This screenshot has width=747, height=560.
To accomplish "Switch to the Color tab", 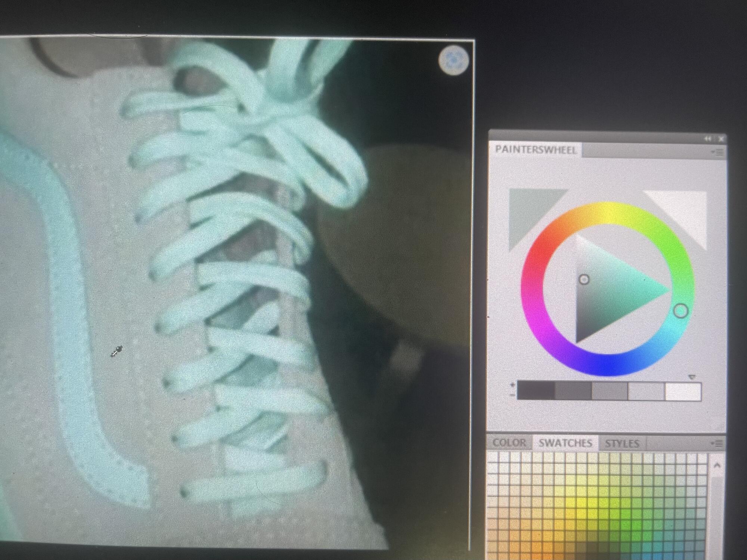I will pyautogui.click(x=509, y=443).
